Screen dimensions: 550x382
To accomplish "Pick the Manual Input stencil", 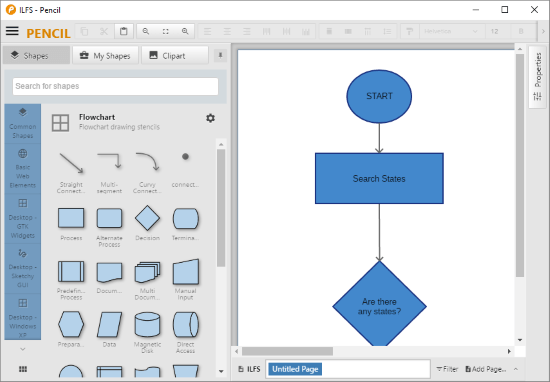I will pyautogui.click(x=185, y=279).
